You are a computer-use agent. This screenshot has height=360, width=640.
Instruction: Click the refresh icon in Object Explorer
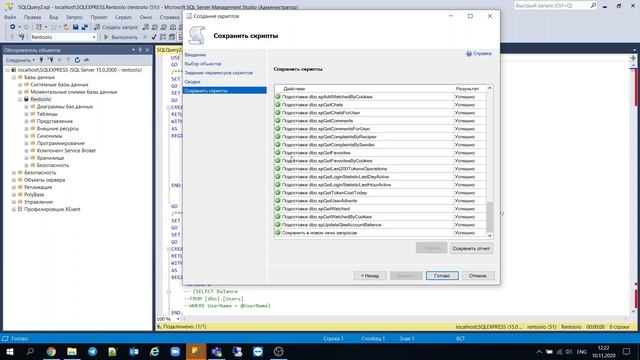(x=77, y=60)
